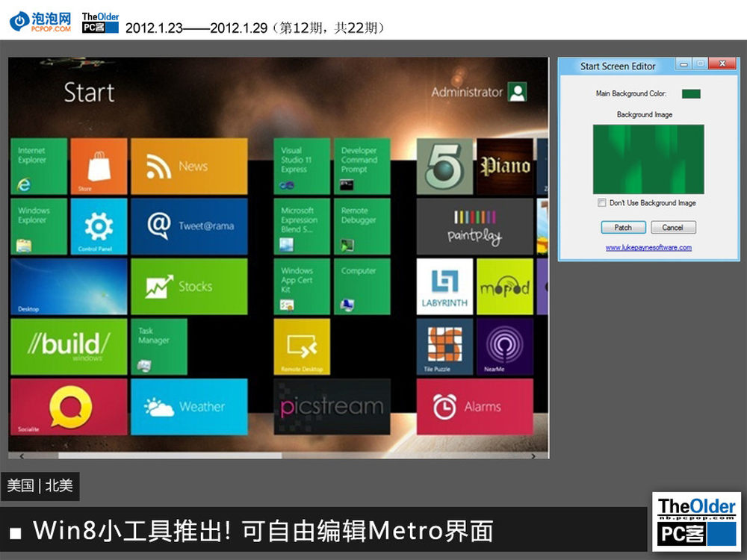Image resolution: width=747 pixels, height=560 pixels.
Task: Open the Store tile
Action: [x=99, y=167]
